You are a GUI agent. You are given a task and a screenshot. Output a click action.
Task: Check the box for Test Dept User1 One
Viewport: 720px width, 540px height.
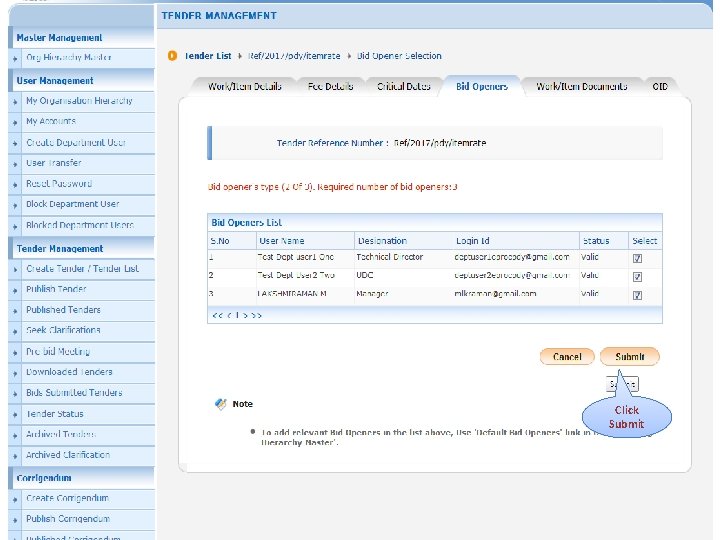pyautogui.click(x=637, y=258)
